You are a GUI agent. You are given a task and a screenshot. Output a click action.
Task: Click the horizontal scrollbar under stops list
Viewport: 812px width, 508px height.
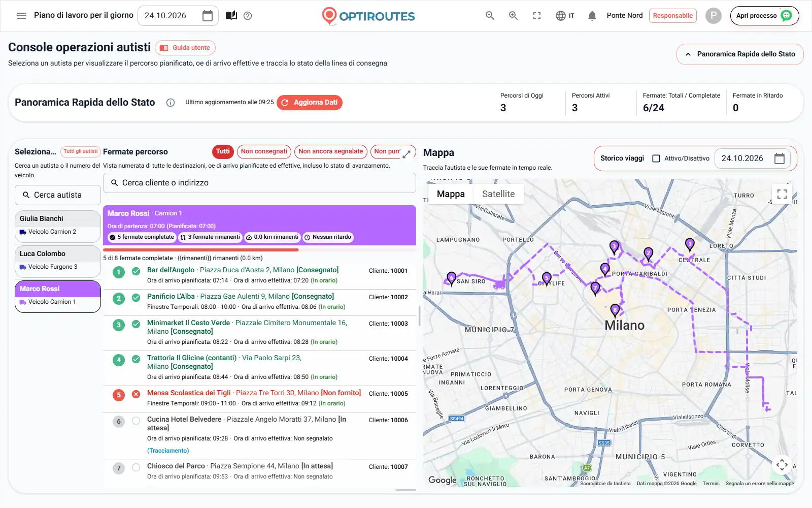tap(405, 490)
